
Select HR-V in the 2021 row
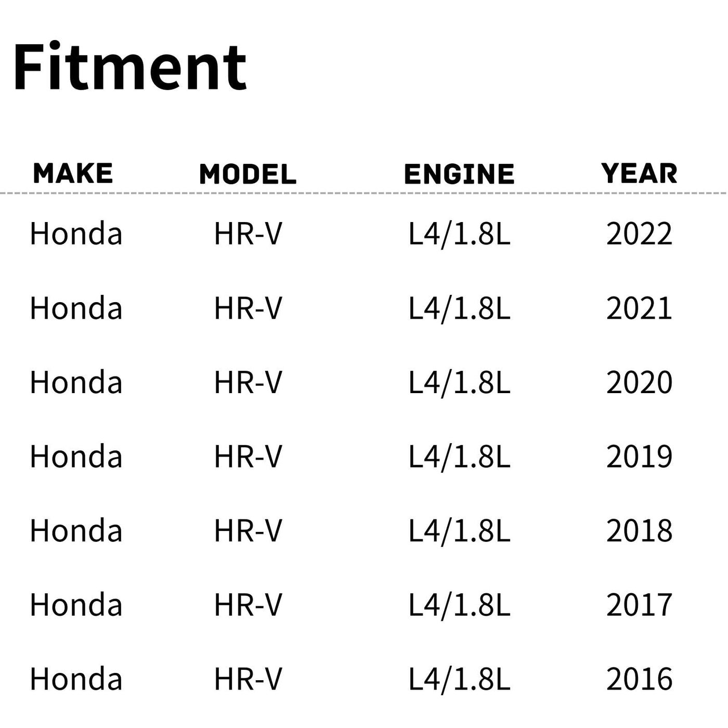[248, 308]
